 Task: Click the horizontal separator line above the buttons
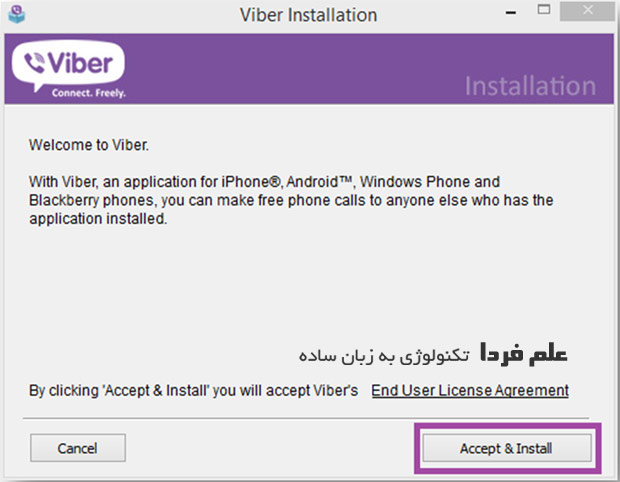(306, 418)
